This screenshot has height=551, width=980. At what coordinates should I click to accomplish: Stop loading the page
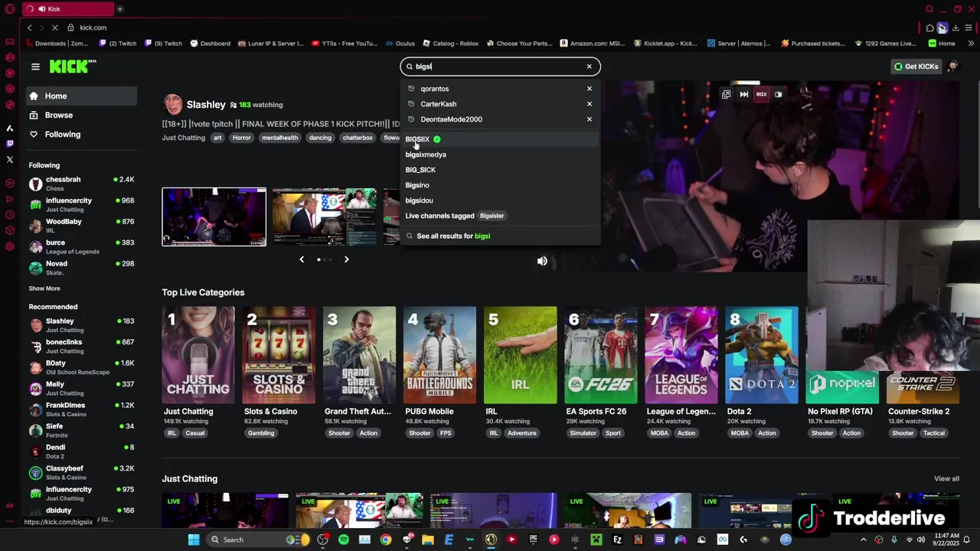tap(56, 28)
